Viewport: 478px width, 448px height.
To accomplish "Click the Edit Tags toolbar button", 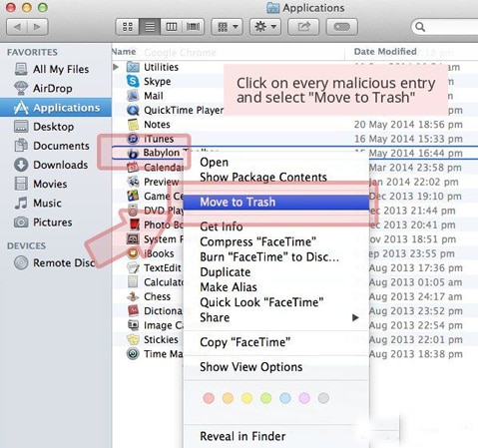I will pos(342,27).
